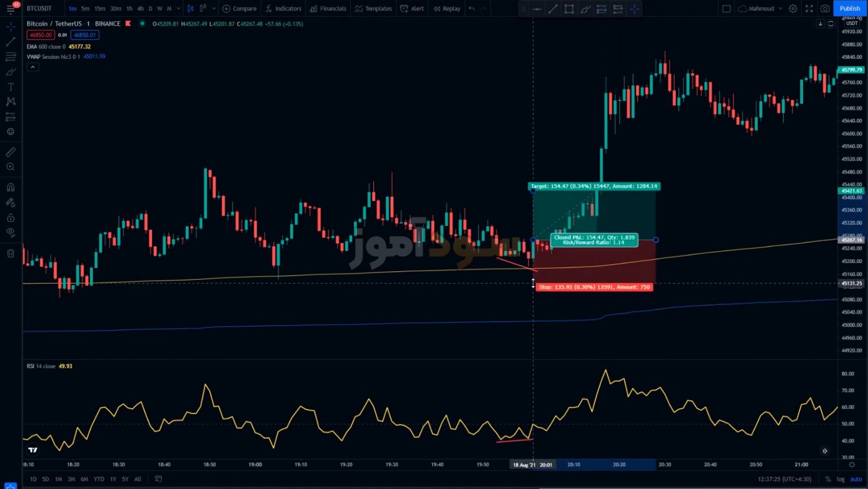Open the Mahmoud layout dropdown
The width and height of the screenshot is (868, 489).
point(760,9)
